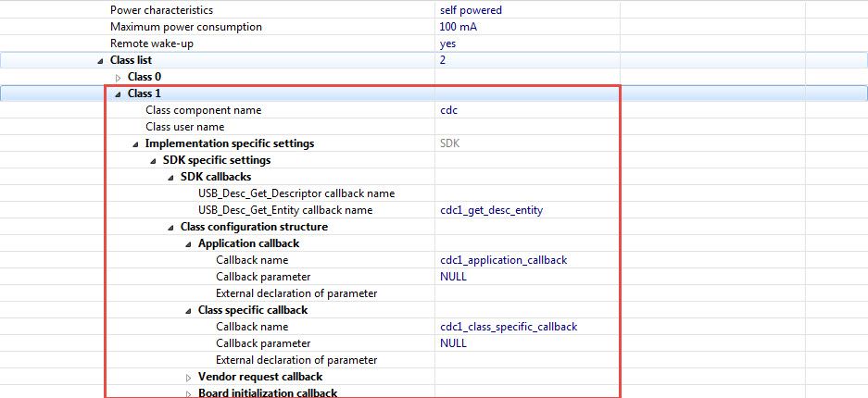Collapse SDK specific settings group
This screenshot has width=868, height=398.
tap(153, 160)
